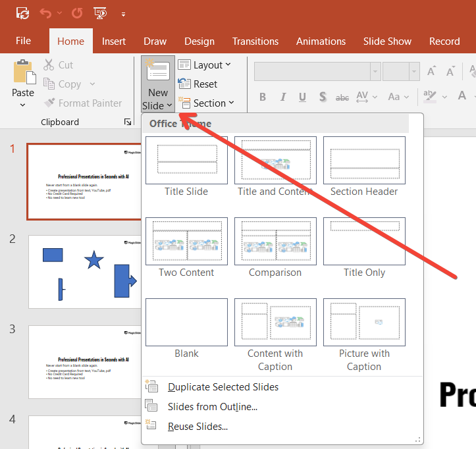Toggle Italic text formatting
This screenshot has width=476, height=449.
click(283, 97)
